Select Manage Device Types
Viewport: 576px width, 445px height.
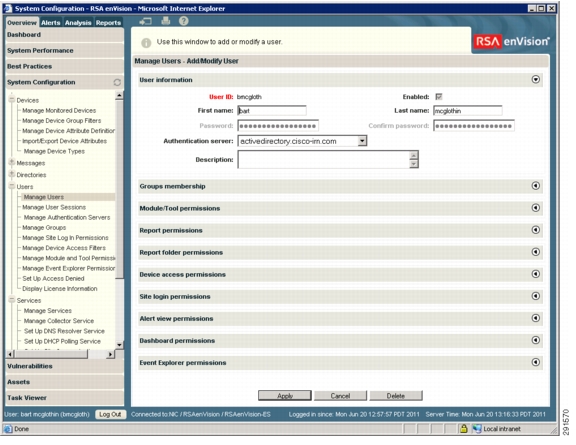coord(54,151)
